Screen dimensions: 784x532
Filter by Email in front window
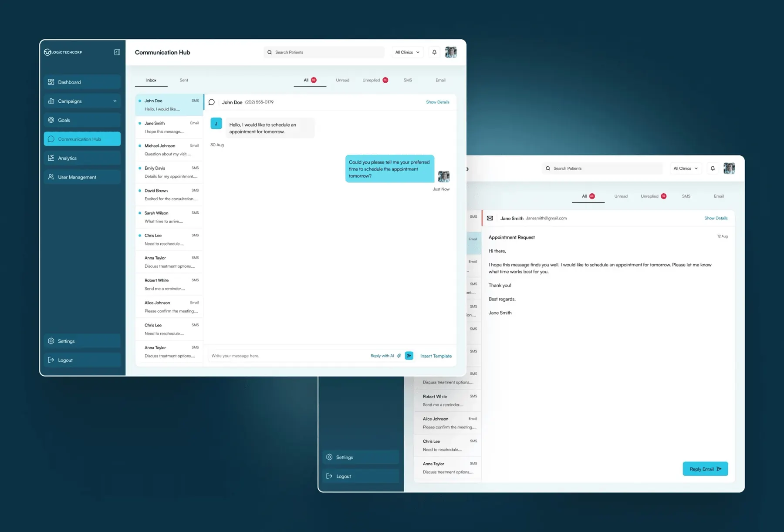click(x=440, y=80)
